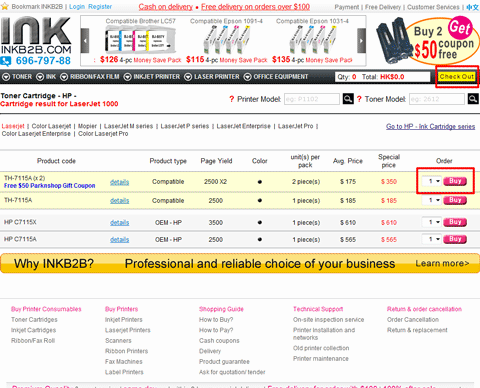Open Order Cancellation footer link

point(413,320)
